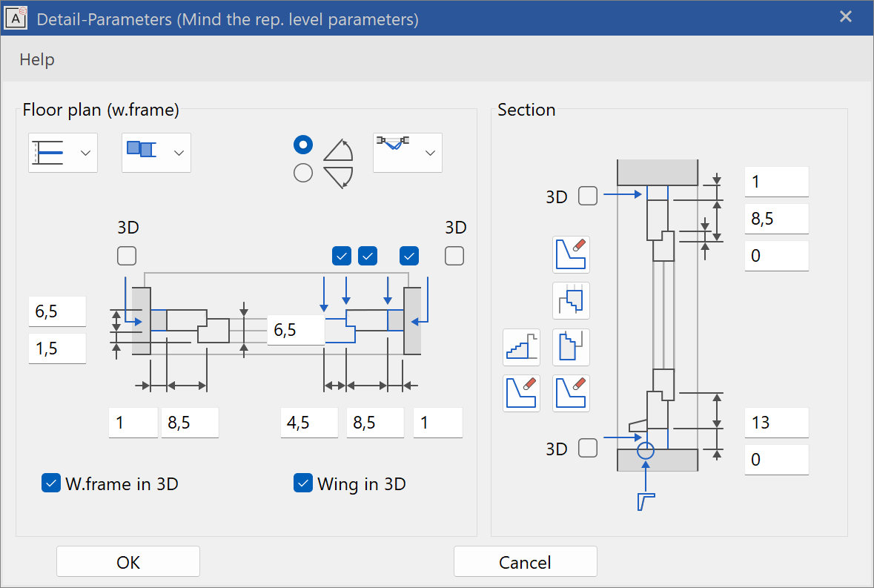Select the upper swing direction radio button
The image size is (874, 588).
302,145
